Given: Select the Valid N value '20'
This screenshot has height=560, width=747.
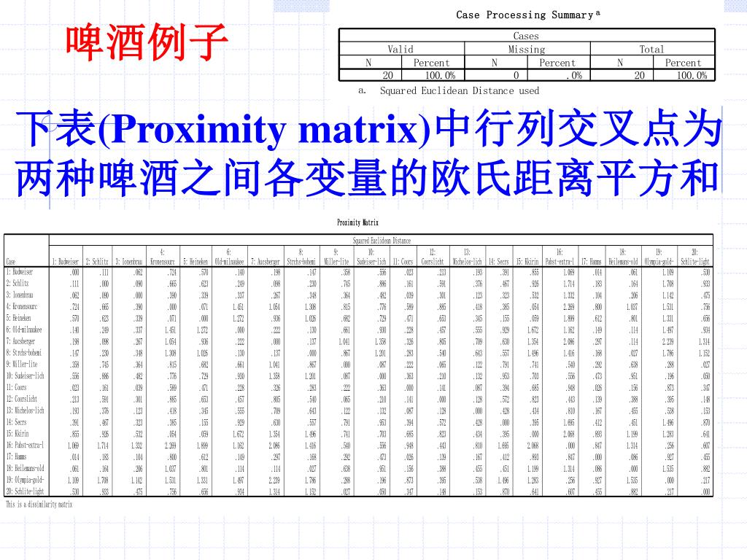Looking at the screenshot, I should tap(388, 75).
